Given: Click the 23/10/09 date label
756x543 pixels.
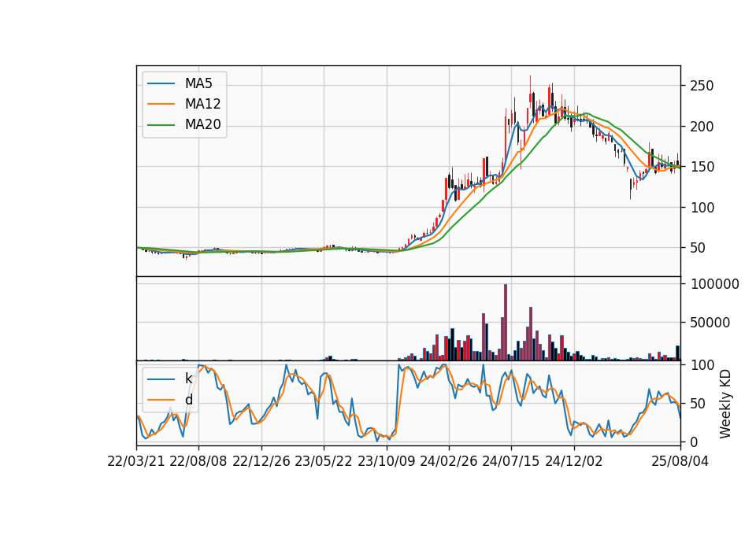Looking at the screenshot, I should (386, 462).
